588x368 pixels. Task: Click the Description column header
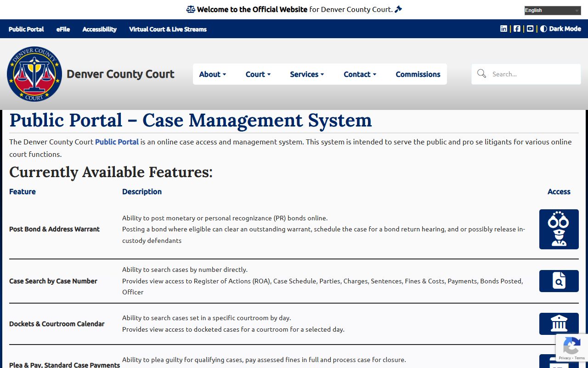tap(141, 191)
